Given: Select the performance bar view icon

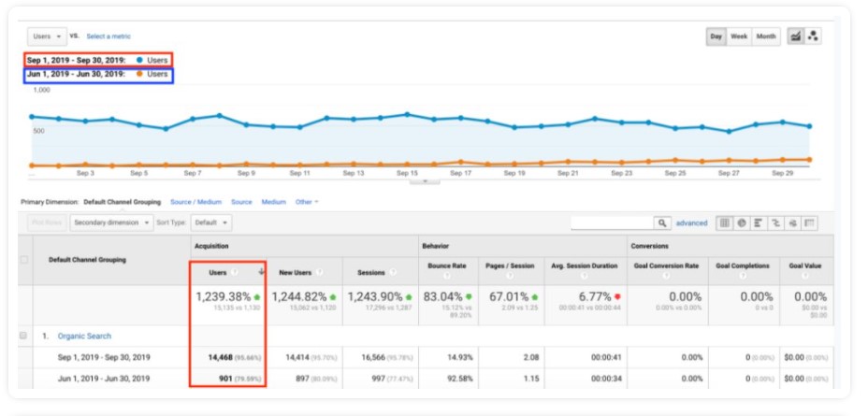Looking at the screenshot, I should pyautogui.click(x=758, y=223).
